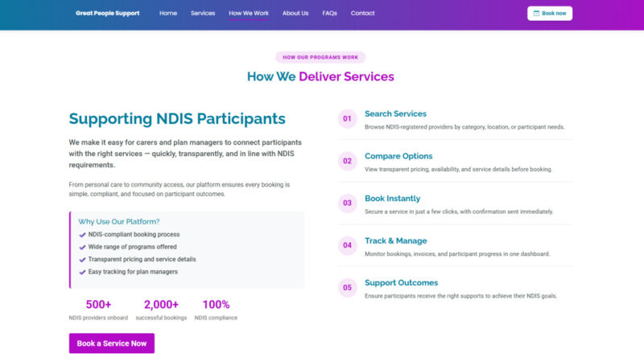The image size is (644, 362).
Task: Navigate to FAQs
Action: pyautogui.click(x=329, y=13)
